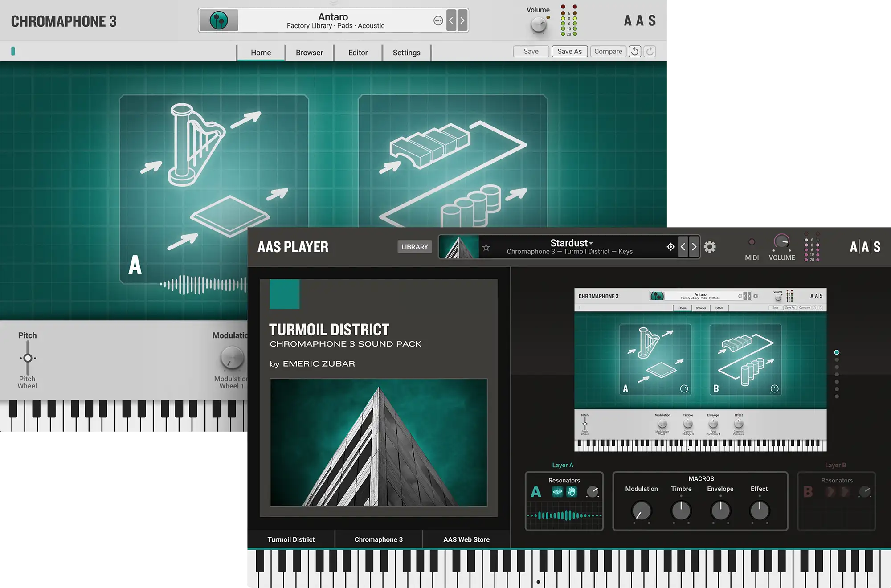The width and height of the screenshot is (891, 588).
Task: Click the AAS Player VOLUME knob
Action: click(781, 242)
